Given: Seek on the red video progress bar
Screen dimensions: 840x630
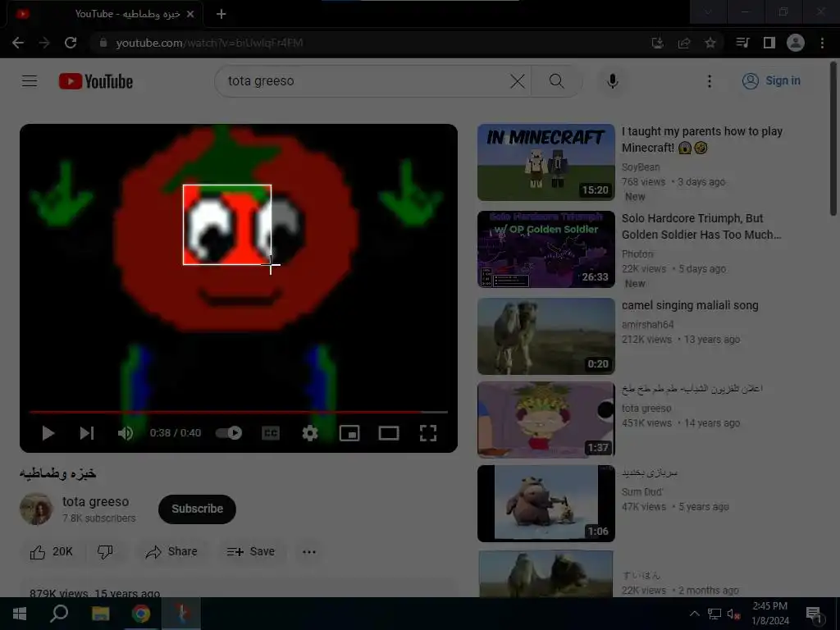Looking at the screenshot, I should pyautogui.click(x=239, y=412).
